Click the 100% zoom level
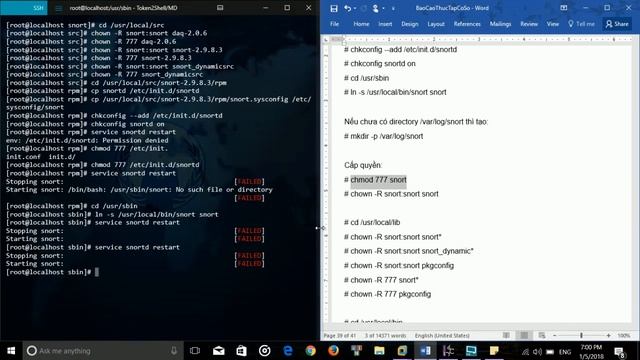640x360 pixels. (x=624, y=336)
